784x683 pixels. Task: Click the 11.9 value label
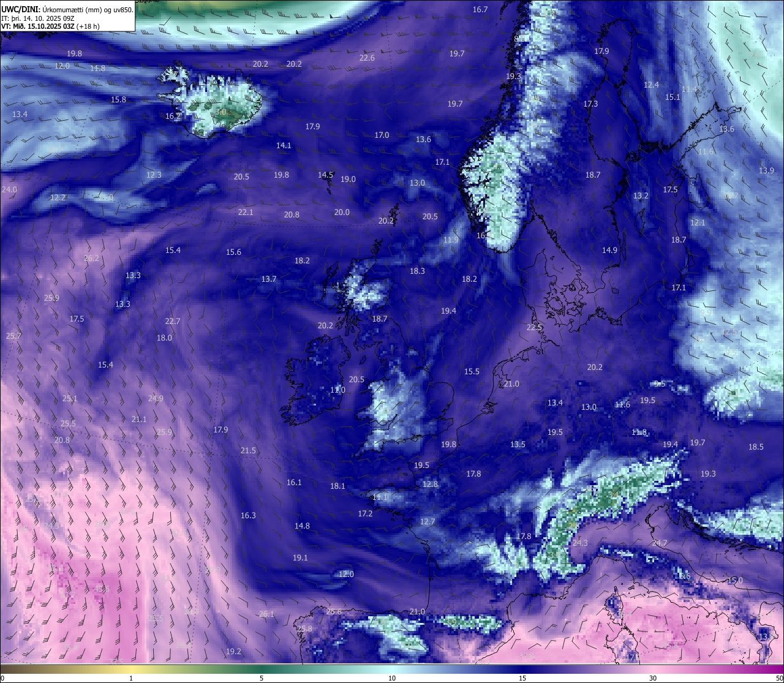tap(451, 240)
